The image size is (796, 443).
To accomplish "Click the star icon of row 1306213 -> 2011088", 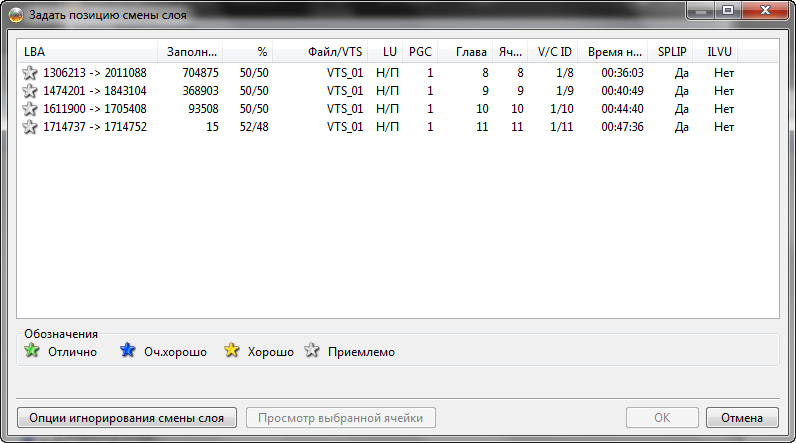I will pos(30,73).
